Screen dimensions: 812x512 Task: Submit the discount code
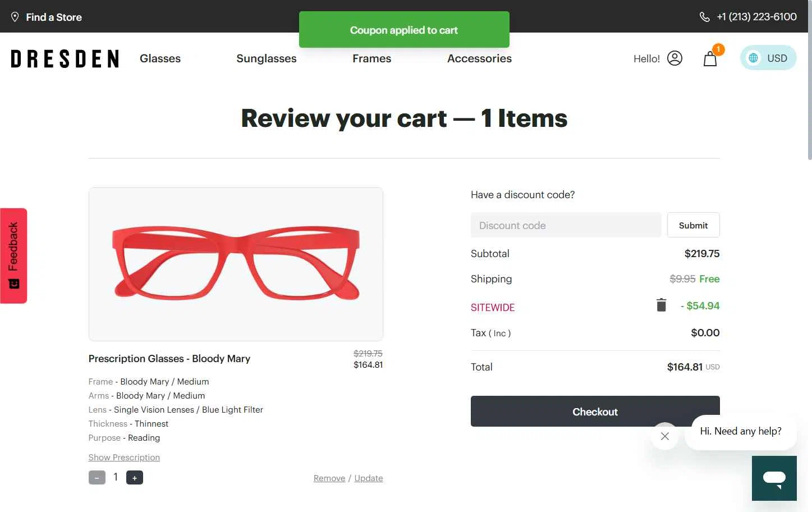694,225
